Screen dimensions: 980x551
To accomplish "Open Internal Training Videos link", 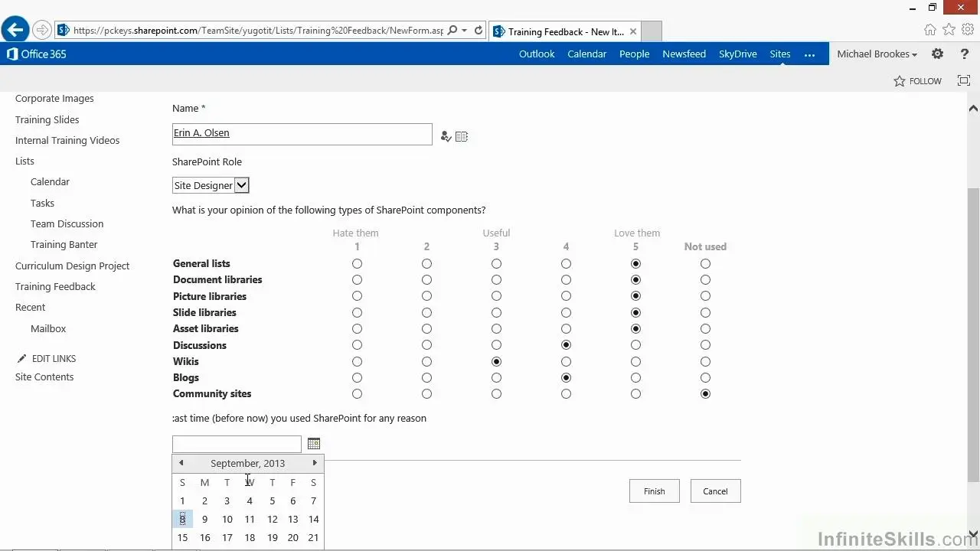I will point(67,140).
